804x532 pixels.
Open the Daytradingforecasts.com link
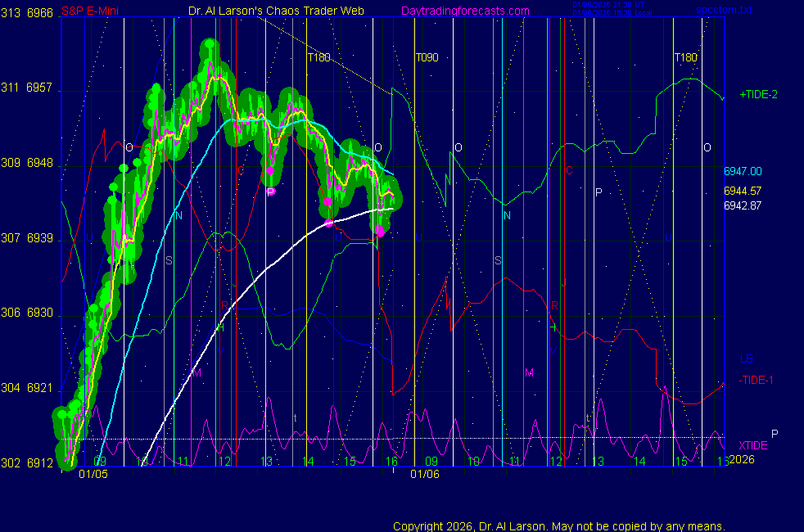(x=465, y=11)
